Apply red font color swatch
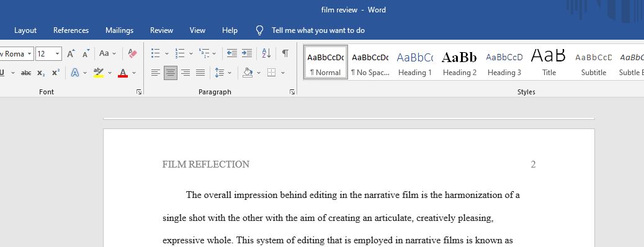 click(123, 73)
